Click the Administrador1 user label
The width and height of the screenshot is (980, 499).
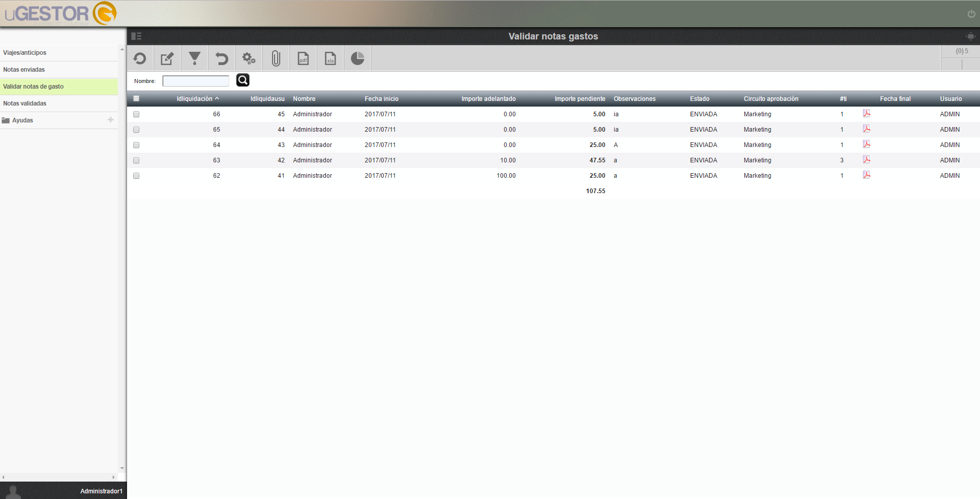pos(101,491)
